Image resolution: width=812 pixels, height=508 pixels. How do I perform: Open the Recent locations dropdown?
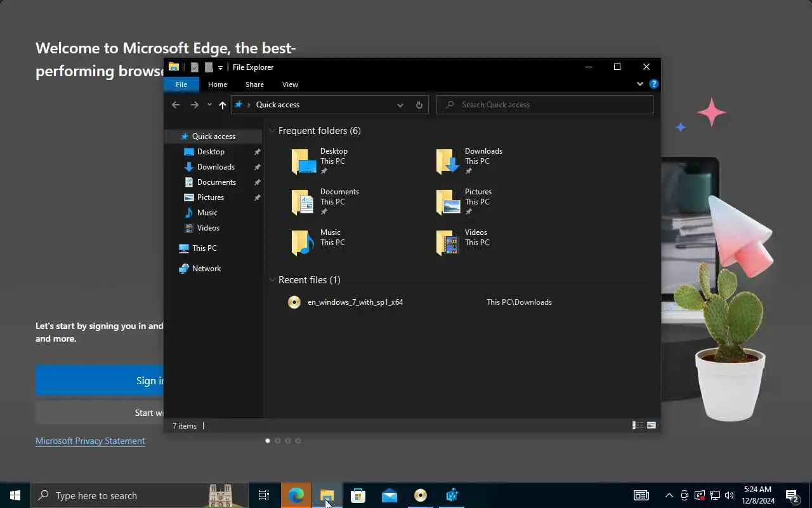click(209, 105)
